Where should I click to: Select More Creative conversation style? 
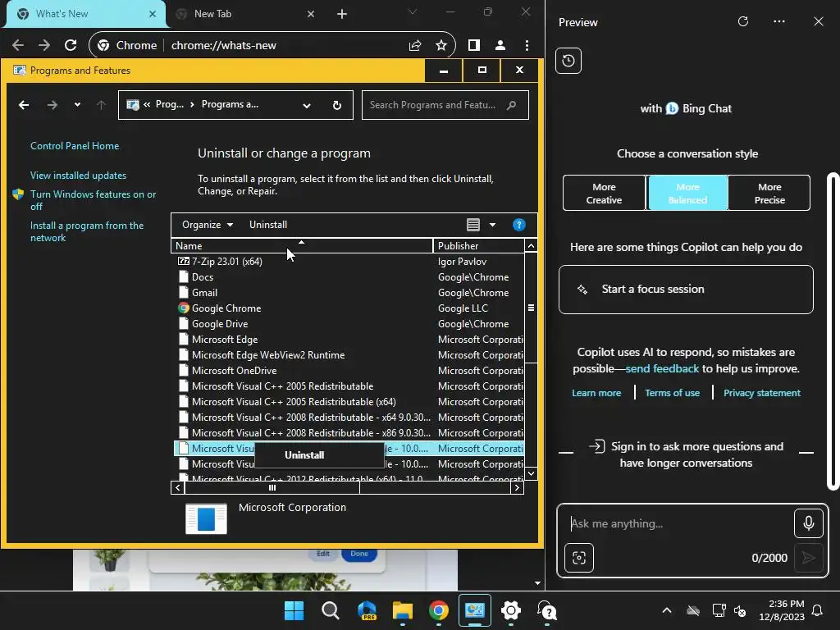[604, 194]
